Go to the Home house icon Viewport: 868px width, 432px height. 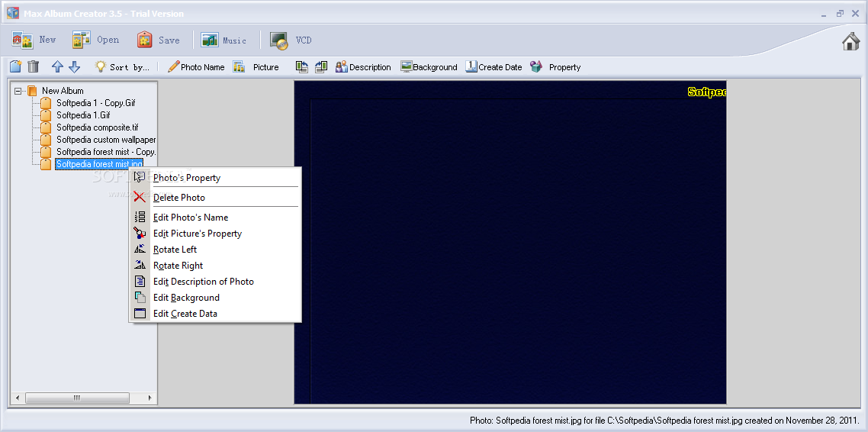pos(851,41)
